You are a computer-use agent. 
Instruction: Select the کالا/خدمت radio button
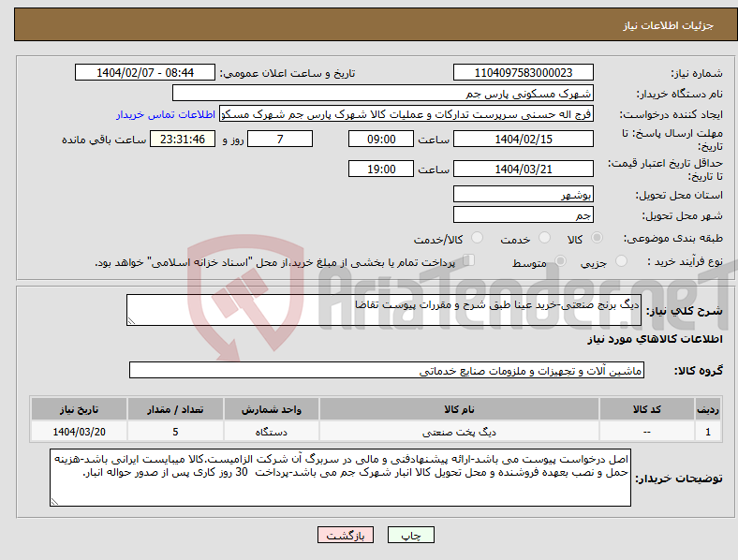478,238
